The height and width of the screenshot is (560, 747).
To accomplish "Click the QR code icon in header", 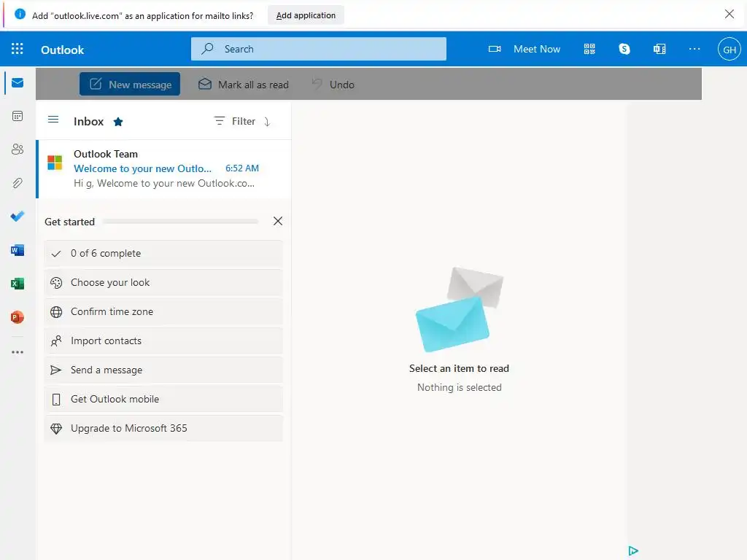I will tap(589, 49).
